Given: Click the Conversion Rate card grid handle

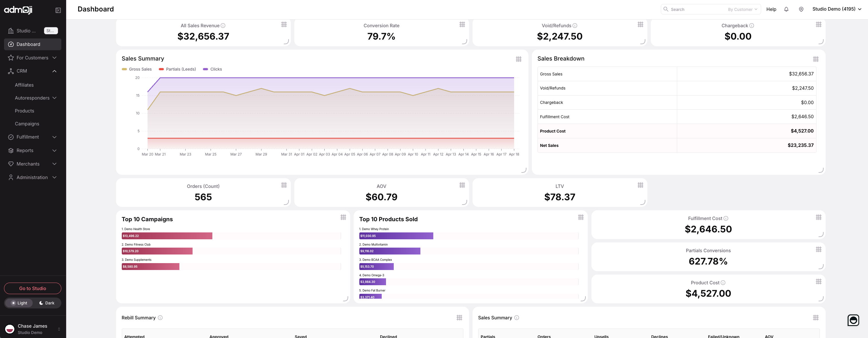Looking at the screenshot, I should click(x=462, y=24).
